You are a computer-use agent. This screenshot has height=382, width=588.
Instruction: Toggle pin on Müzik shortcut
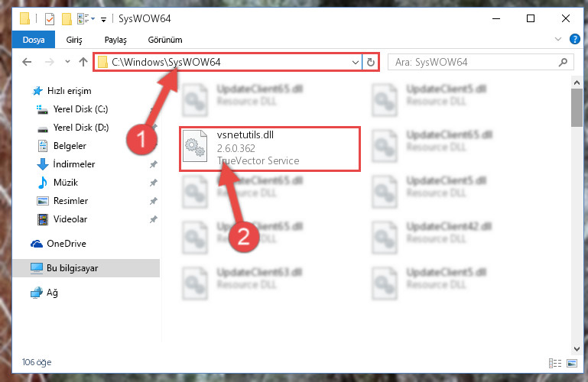tap(154, 183)
